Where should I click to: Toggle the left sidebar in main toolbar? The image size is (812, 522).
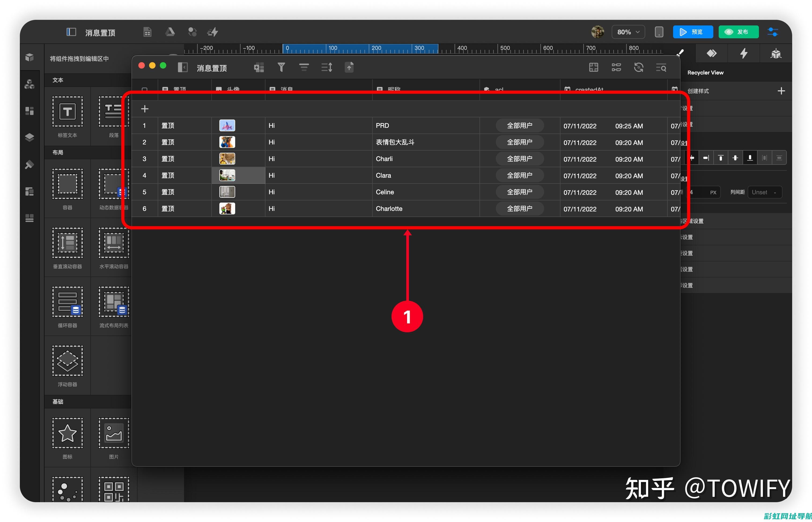click(71, 32)
